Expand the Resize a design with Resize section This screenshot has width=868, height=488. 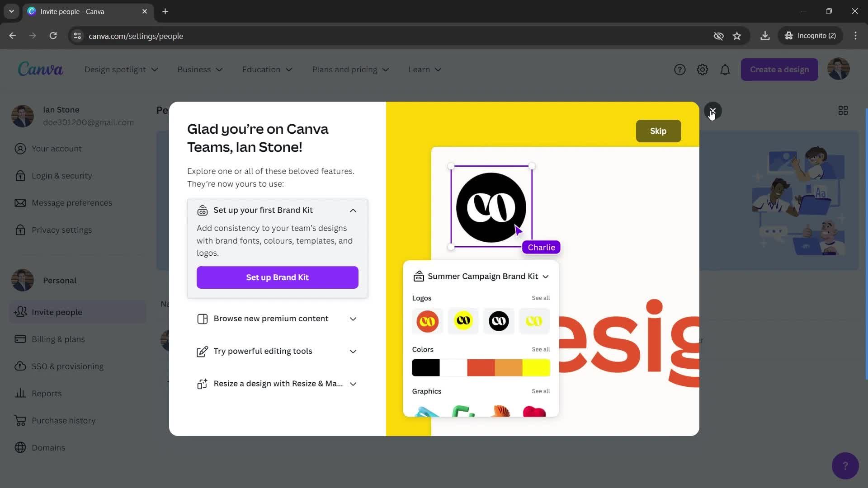[353, 383]
